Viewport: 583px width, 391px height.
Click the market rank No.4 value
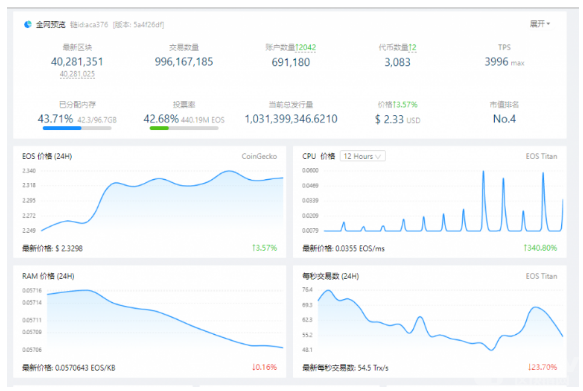pos(504,119)
